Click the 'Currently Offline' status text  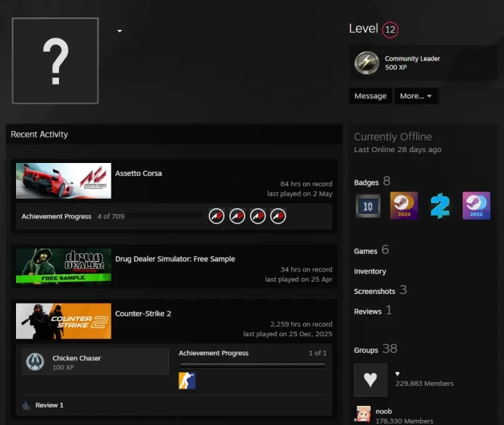393,137
